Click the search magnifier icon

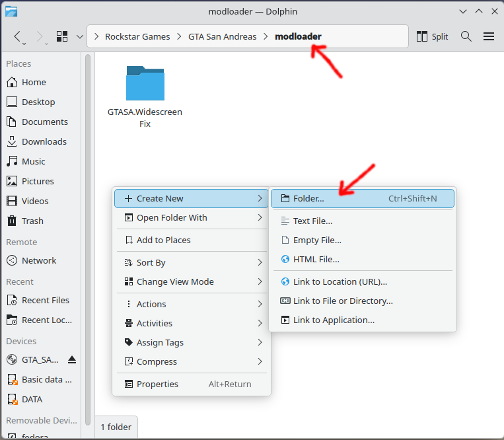pyautogui.click(x=466, y=36)
